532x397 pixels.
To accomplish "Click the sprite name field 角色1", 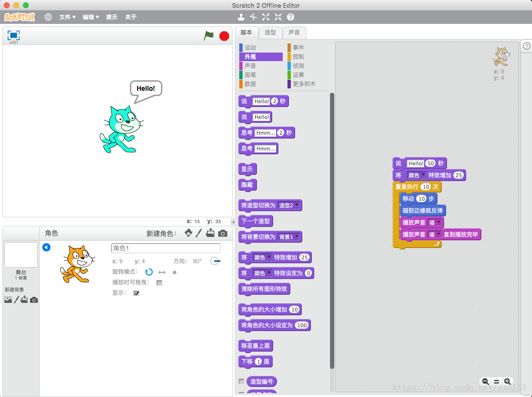I will [166, 248].
